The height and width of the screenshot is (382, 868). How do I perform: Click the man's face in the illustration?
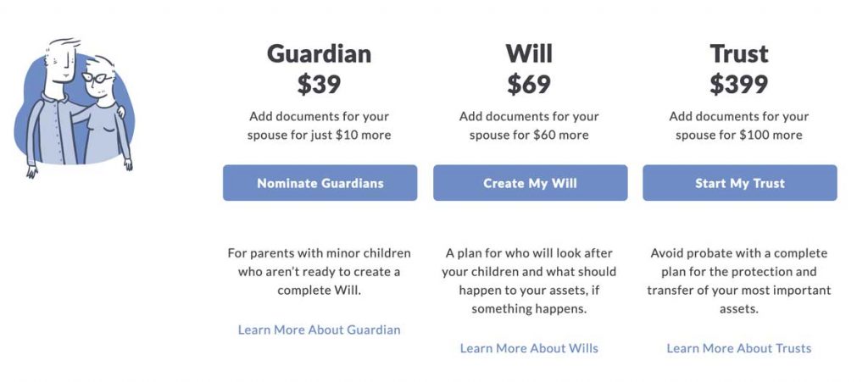pyautogui.click(x=62, y=62)
